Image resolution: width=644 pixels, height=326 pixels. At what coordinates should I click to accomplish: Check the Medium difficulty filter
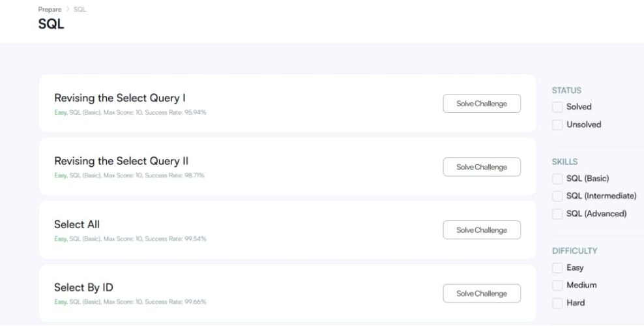(557, 286)
